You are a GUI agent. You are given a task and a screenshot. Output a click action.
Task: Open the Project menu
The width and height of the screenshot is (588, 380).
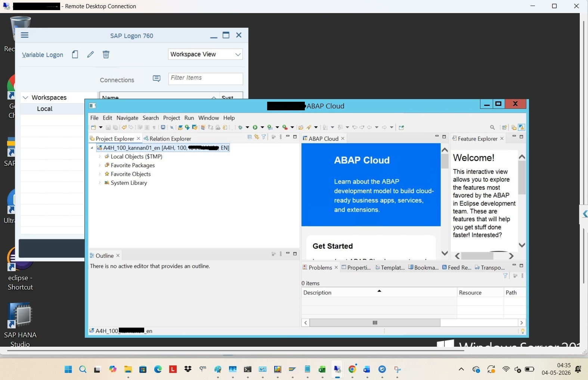pyautogui.click(x=171, y=118)
